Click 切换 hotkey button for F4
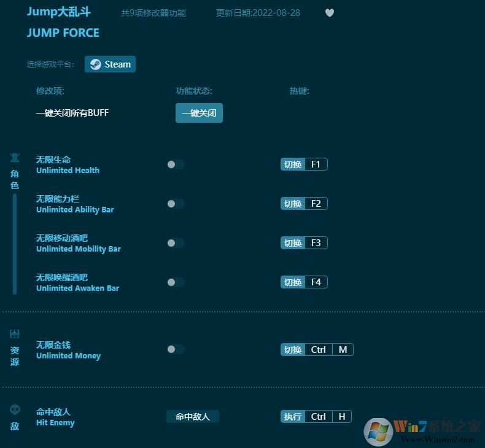The width and height of the screenshot is (485, 448). tap(293, 282)
